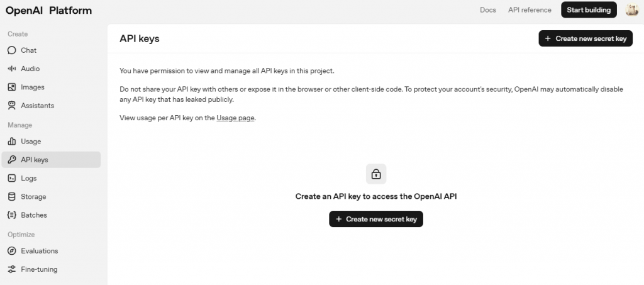Click the Optimize sidebar section label
The image size is (644, 285).
coord(21,235)
